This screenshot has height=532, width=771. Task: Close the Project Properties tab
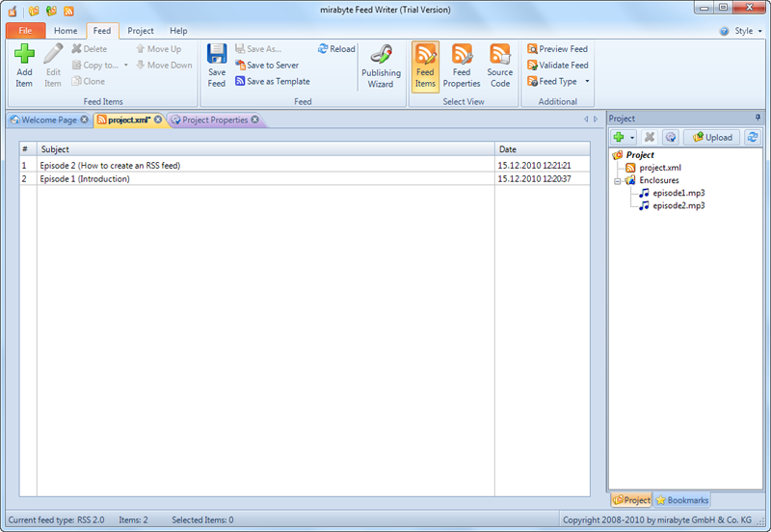(255, 120)
